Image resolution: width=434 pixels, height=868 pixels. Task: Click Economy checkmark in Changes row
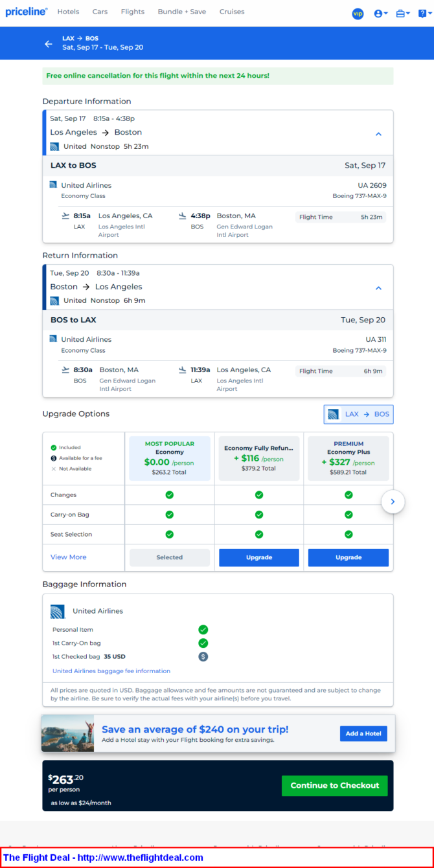coord(170,495)
